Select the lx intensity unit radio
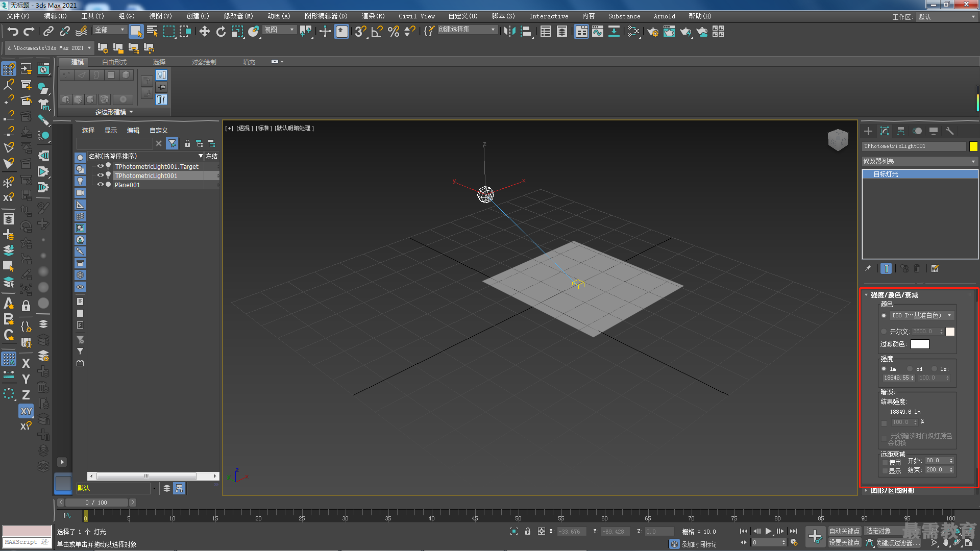Viewport: 980px width, 551px height. point(935,369)
